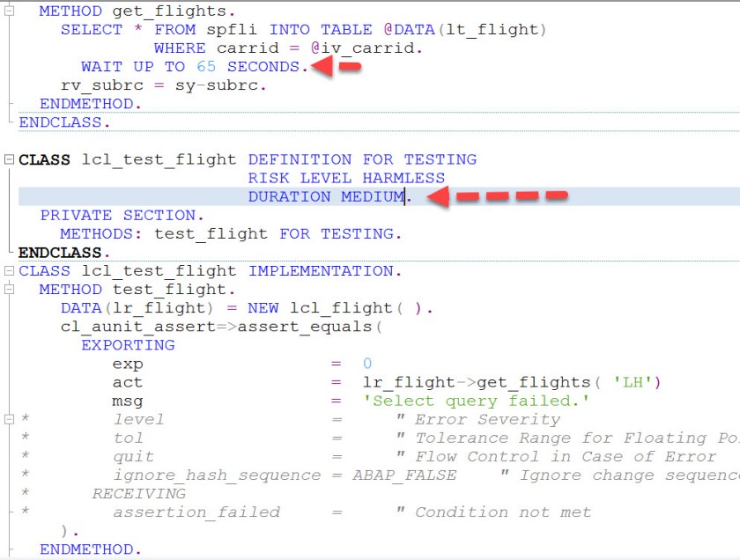Click '@DATA(lt_flight)' declaration
This screenshot has width=740, height=560.
(465, 30)
